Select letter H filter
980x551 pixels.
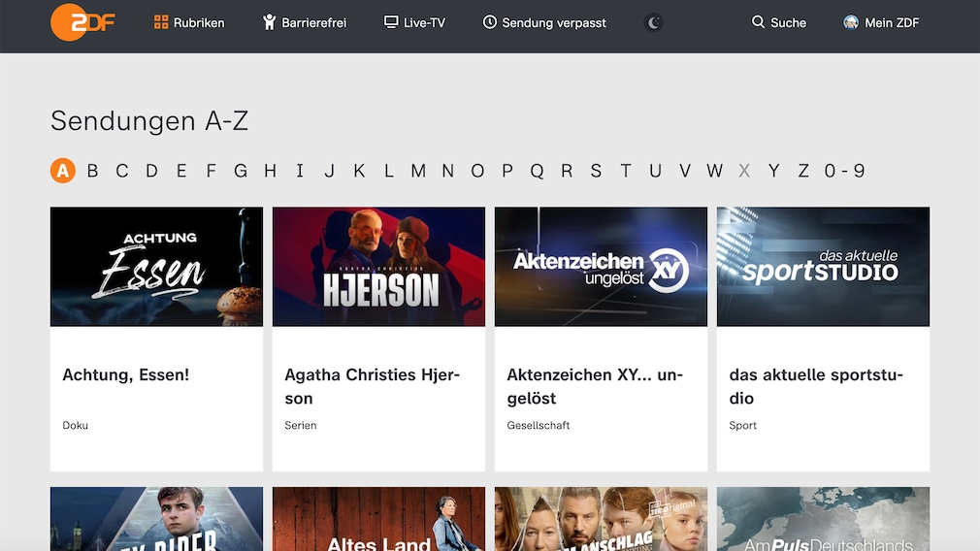coord(270,171)
